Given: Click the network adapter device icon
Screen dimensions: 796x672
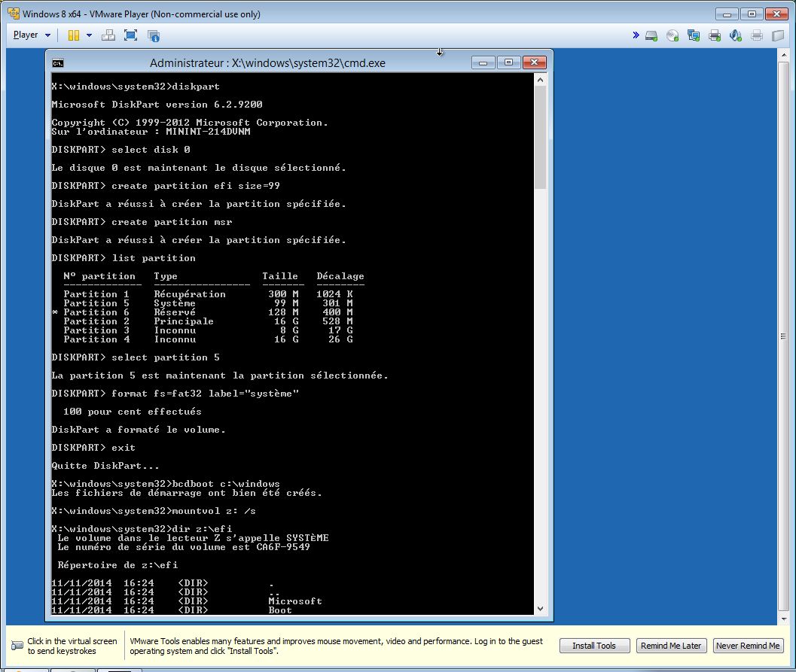Looking at the screenshot, I should click(x=694, y=35).
